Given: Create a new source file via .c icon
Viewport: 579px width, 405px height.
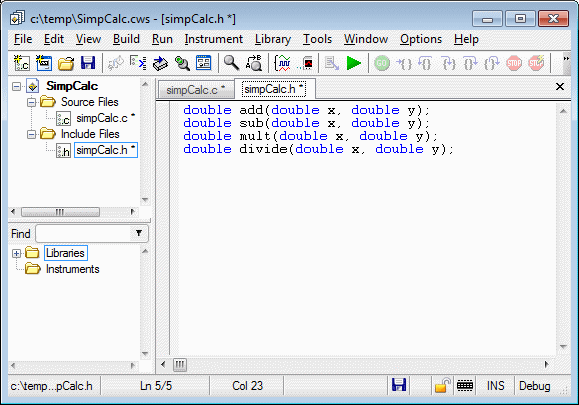Looking at the screenshot, I should tap(21, 63).
